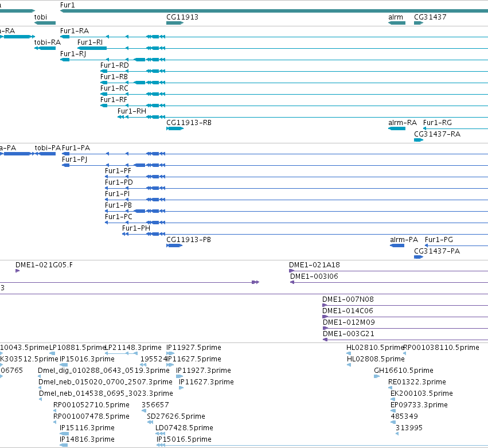Select the CG11913-RB transcript glyph
Viewport: 488px width, 448px height.
[175, 128]
